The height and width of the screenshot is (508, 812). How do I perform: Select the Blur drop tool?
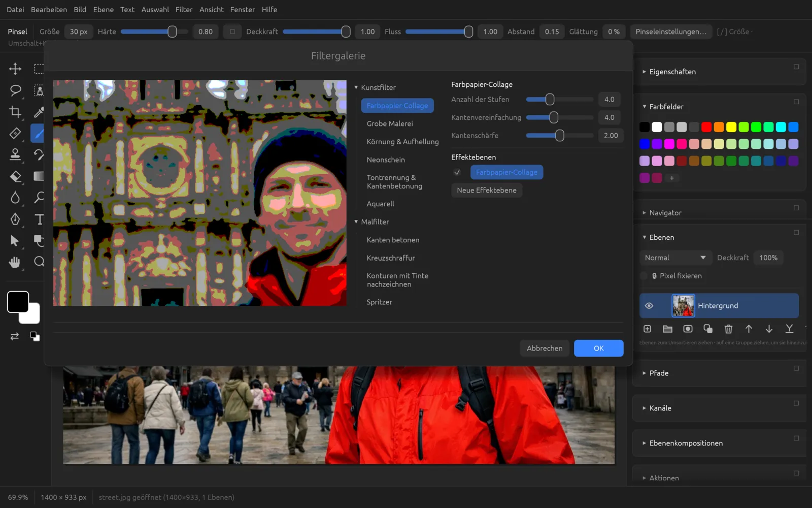[15, 198]
